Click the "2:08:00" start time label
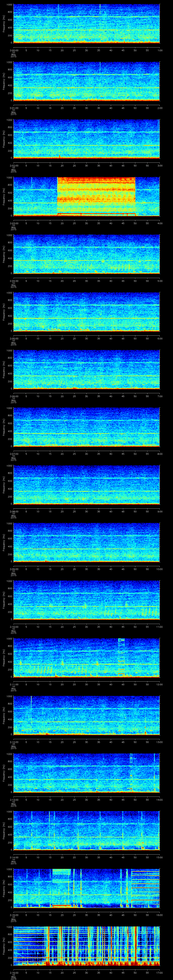The image size is (173, 980). 14,511
